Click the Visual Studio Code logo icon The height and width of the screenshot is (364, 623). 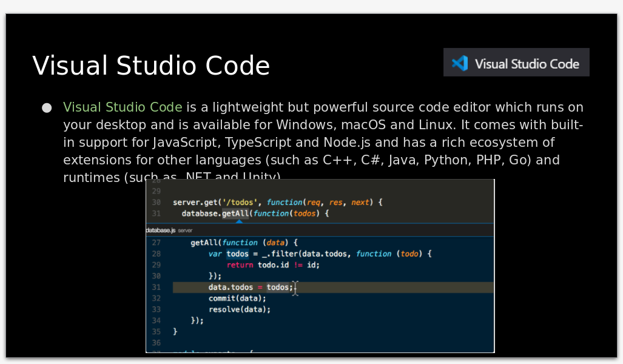(x=460, y=63)
